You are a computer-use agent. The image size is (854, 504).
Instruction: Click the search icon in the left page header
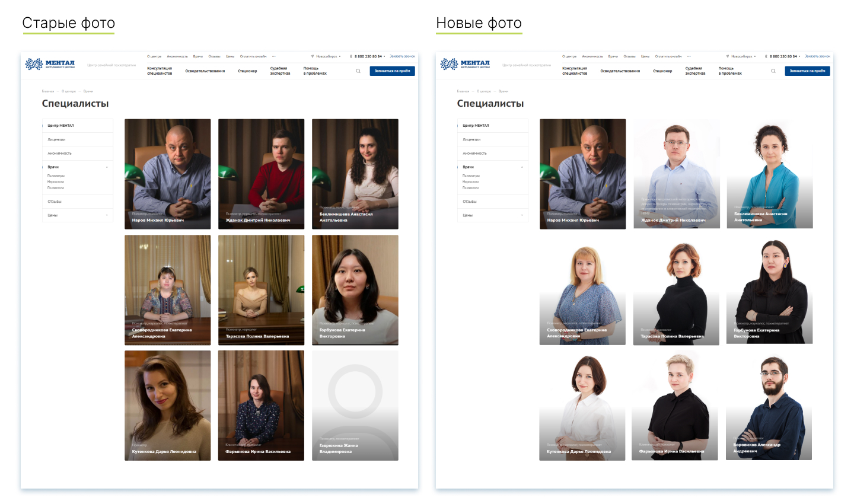(358, 71)
